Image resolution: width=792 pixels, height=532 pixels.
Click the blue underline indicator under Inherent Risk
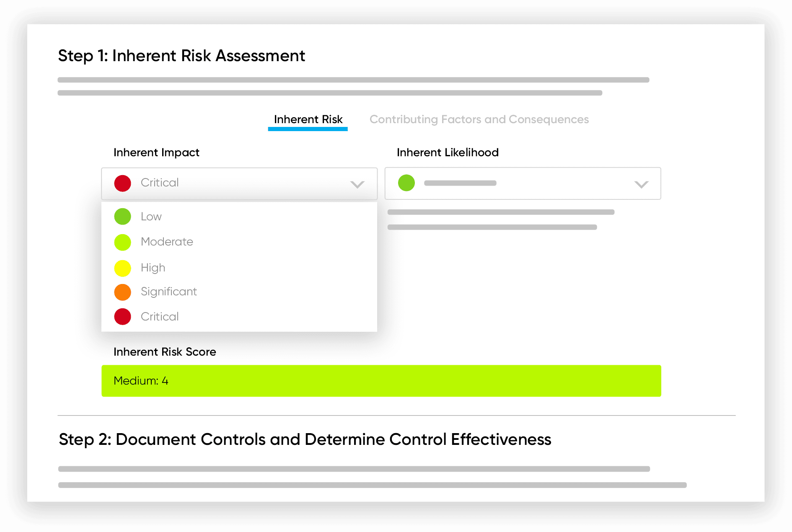coord(308,130)
